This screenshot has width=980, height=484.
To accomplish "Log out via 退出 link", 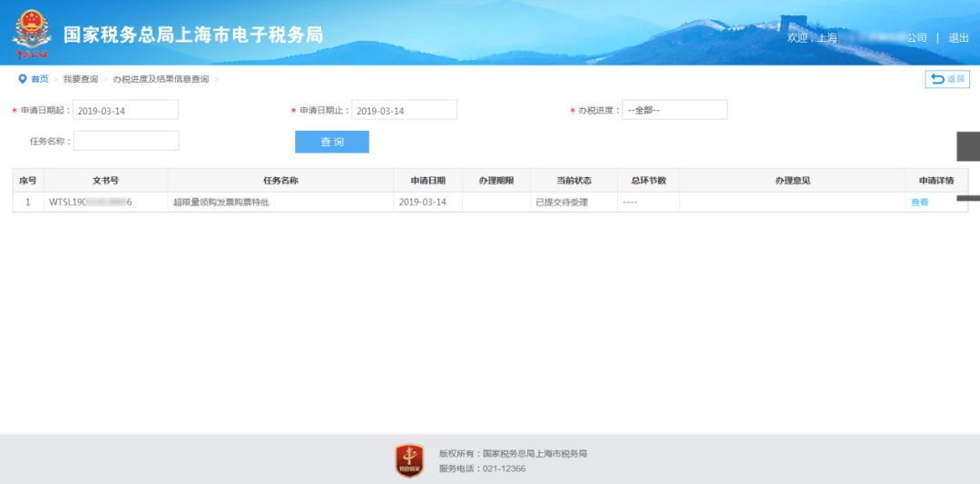I will click(959, 37).
